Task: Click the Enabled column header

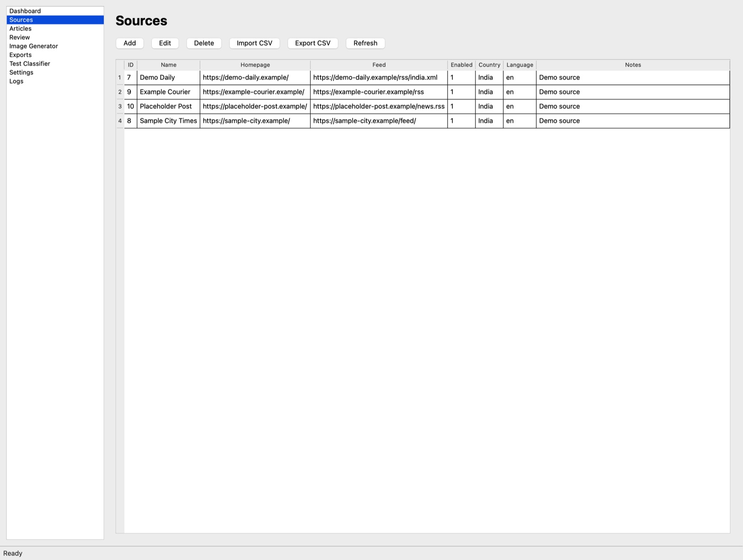Action: [462, 65]
